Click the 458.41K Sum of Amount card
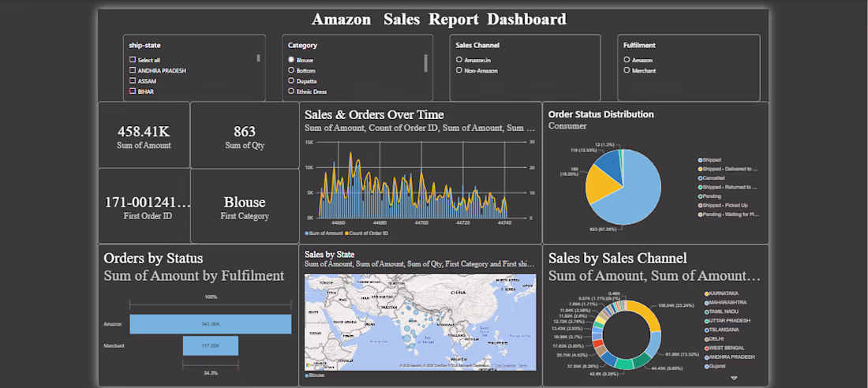The image size is (868, 388). [x=144, y=136]
